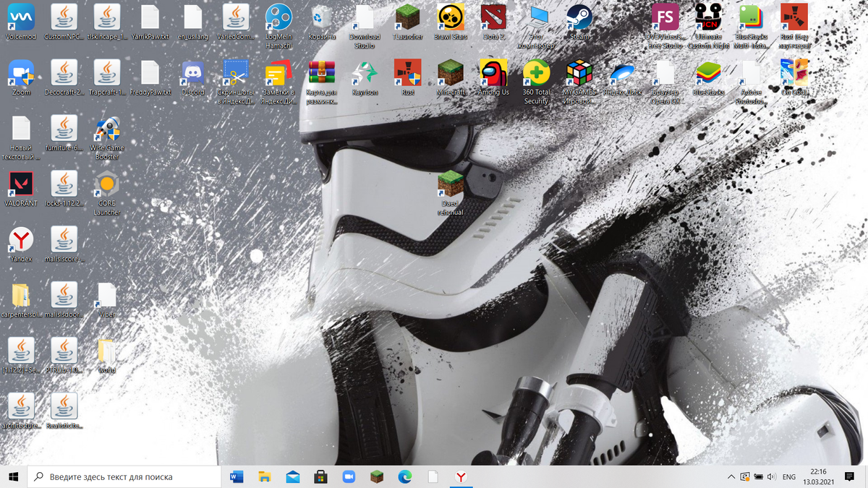868x488 pixels.
Task: Select the YarrikPaw.txt file
Action: tap(150, 22)
